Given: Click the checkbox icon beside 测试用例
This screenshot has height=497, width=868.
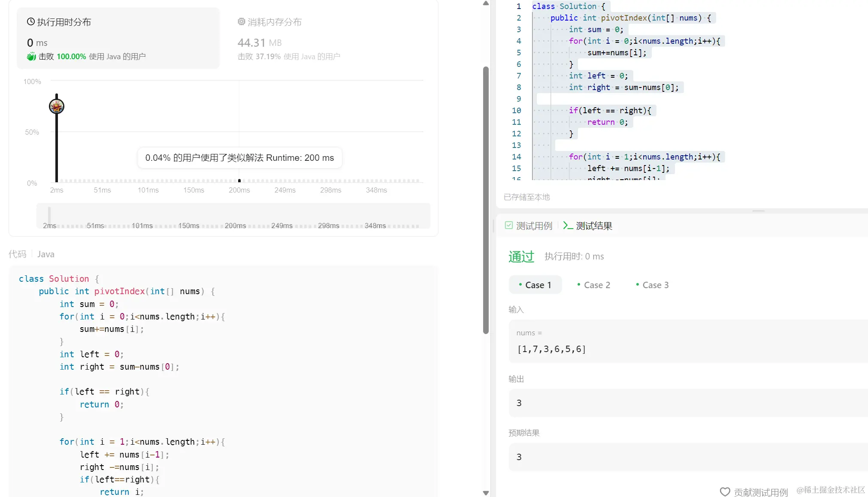Looking at the screenshot, I should pyautogui.click(x=509, y=226).
